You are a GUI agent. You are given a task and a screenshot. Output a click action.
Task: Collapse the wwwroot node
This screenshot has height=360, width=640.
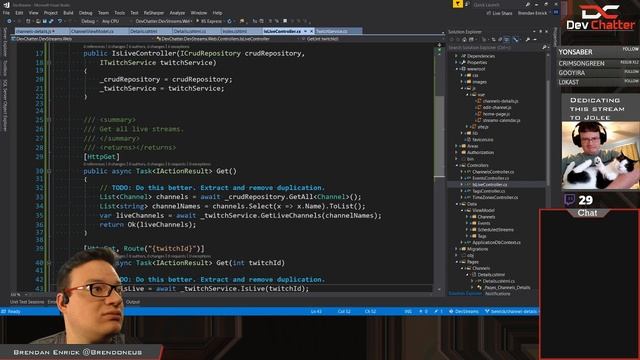click(x=457, y=69)
